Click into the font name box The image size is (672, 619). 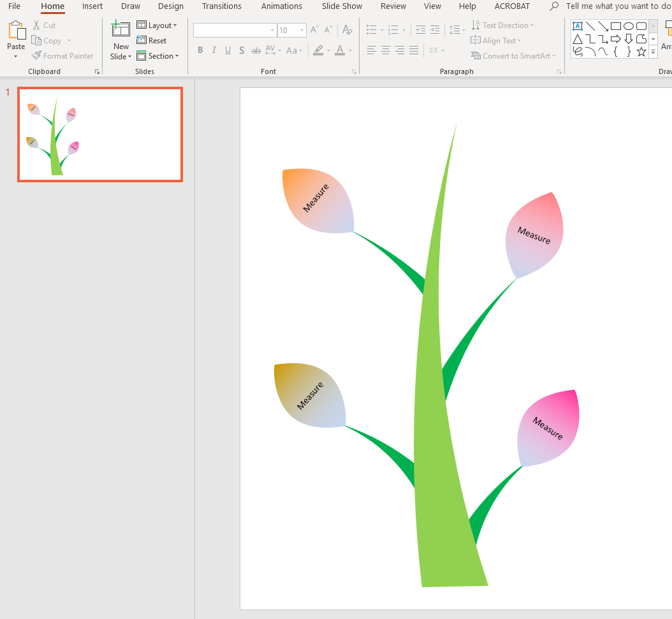(231, 31)
